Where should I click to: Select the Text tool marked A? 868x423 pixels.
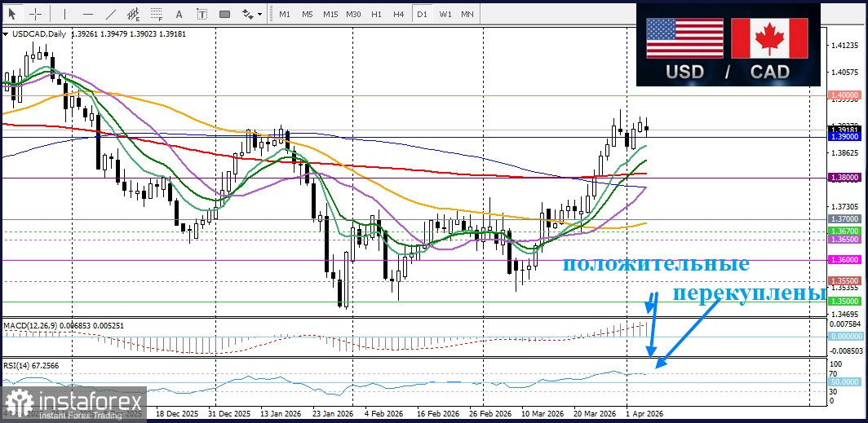179,14
